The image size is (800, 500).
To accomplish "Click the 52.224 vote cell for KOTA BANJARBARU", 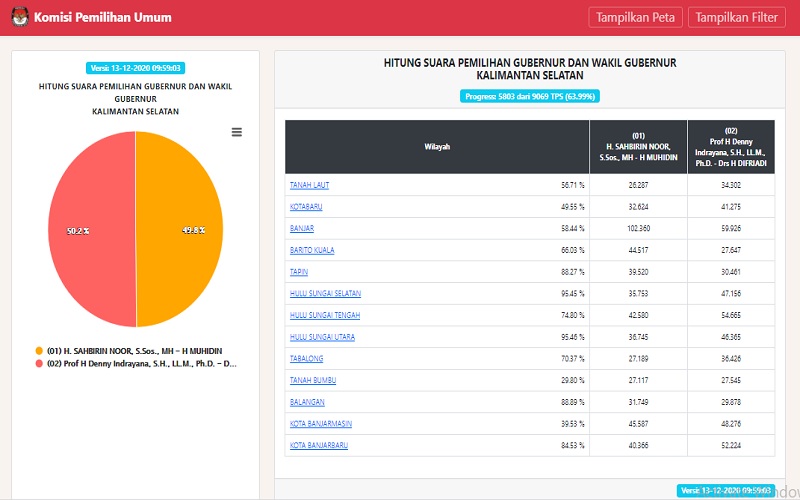I will [731, 445].
